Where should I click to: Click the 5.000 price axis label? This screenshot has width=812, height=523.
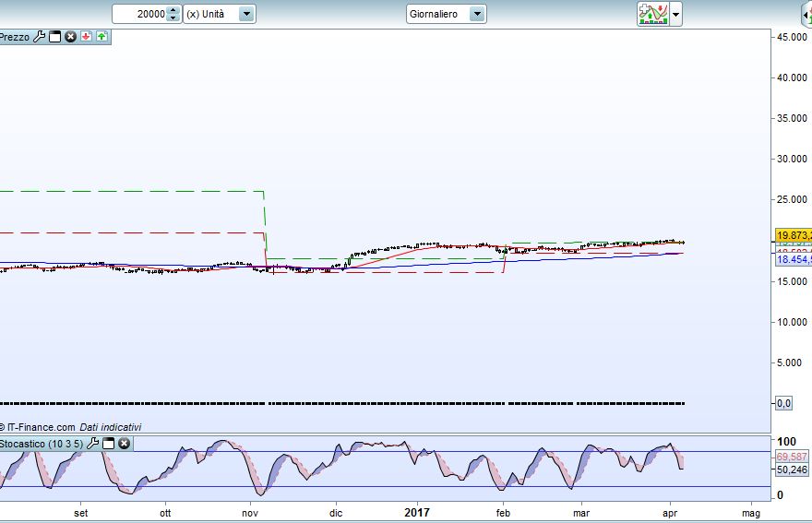point(792,363)
